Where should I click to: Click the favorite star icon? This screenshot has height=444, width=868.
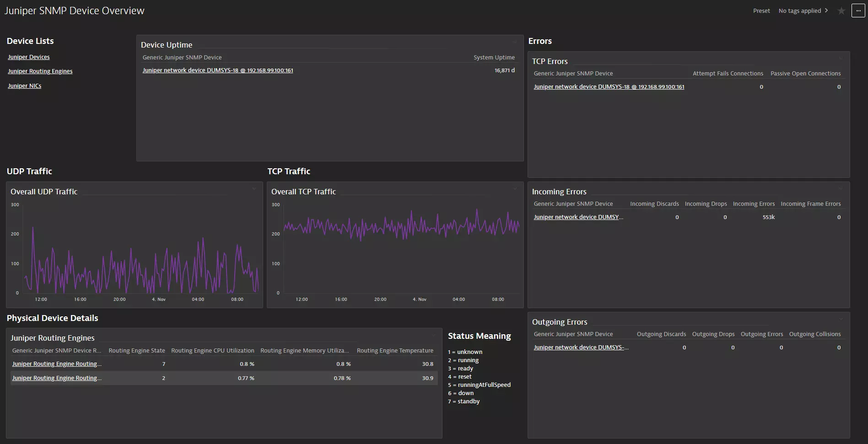click(841, 11)
